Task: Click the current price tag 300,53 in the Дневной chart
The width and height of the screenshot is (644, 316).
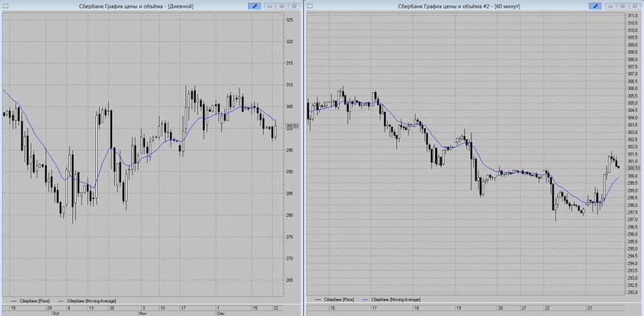Action: click(x=292, y=126)
